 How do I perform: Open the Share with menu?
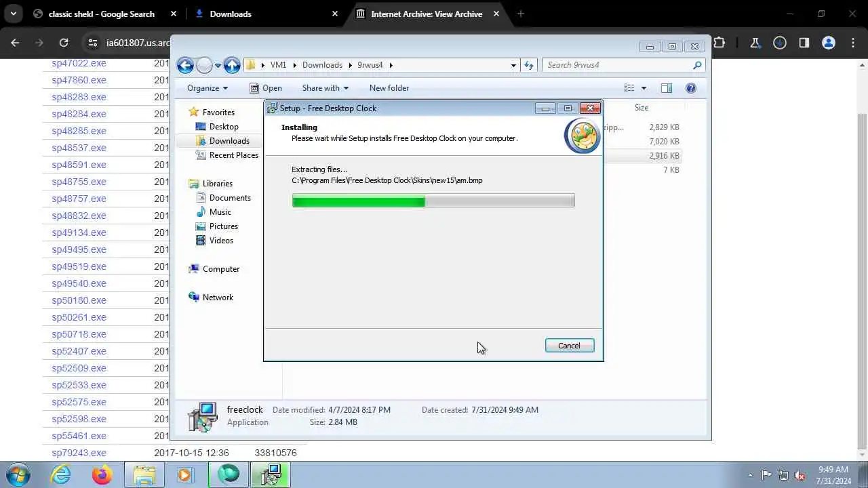325,88
